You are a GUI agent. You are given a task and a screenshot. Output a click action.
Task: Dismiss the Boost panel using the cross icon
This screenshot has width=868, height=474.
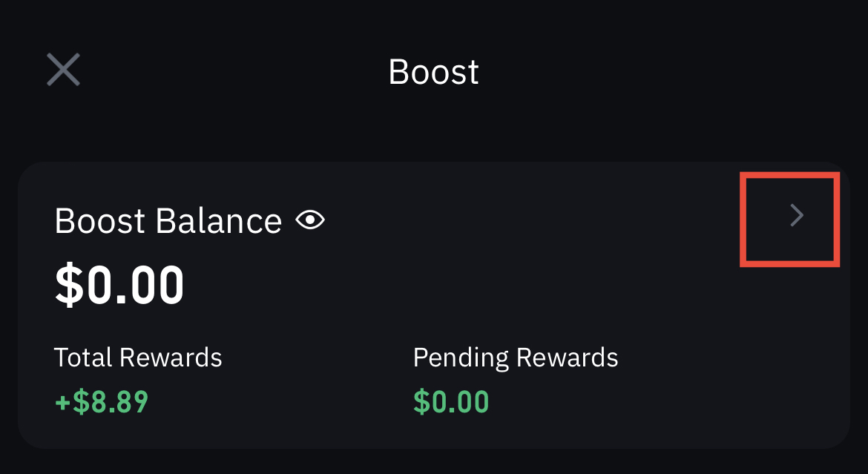tap(63, 70)
